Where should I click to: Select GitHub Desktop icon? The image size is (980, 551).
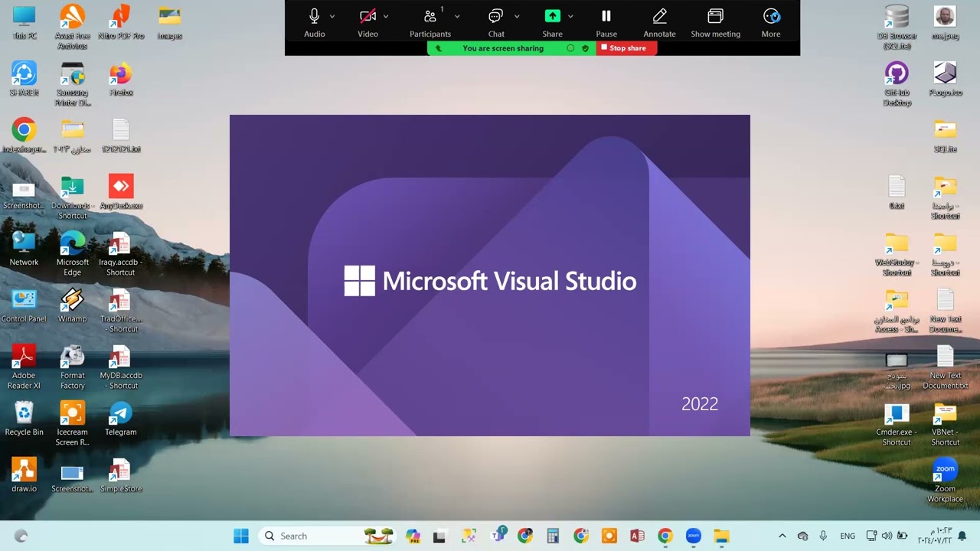click(897, 84)
